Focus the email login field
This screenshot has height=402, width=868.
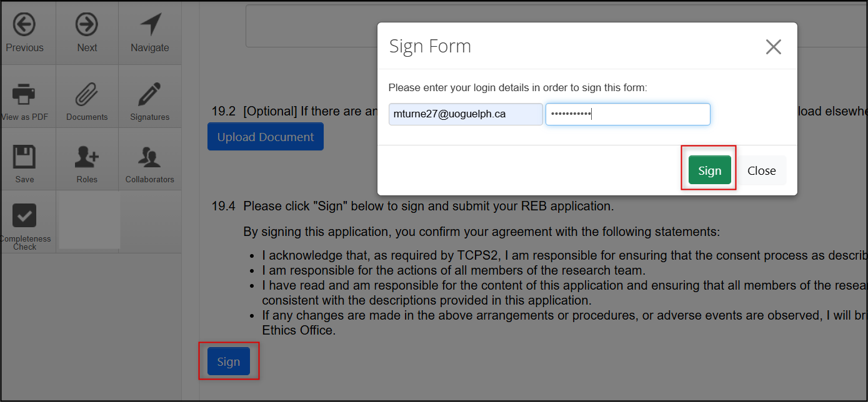465,114
